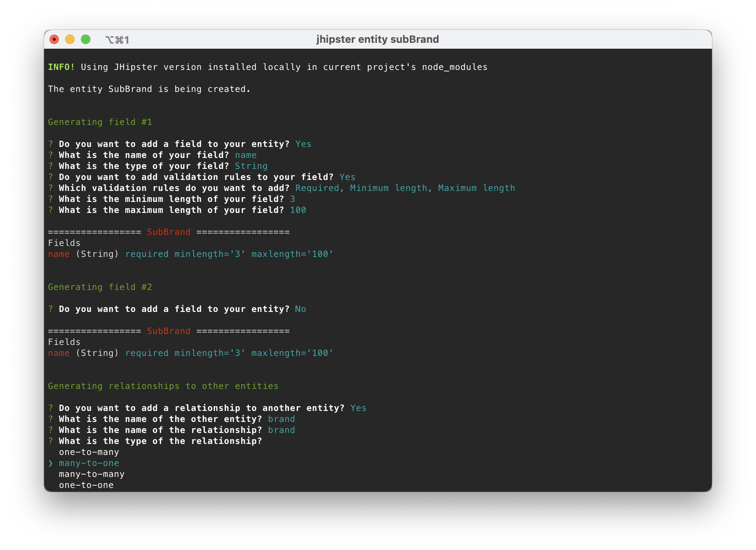
Task: Click the maximum length answer '100'
Action: tap(298, 210)
